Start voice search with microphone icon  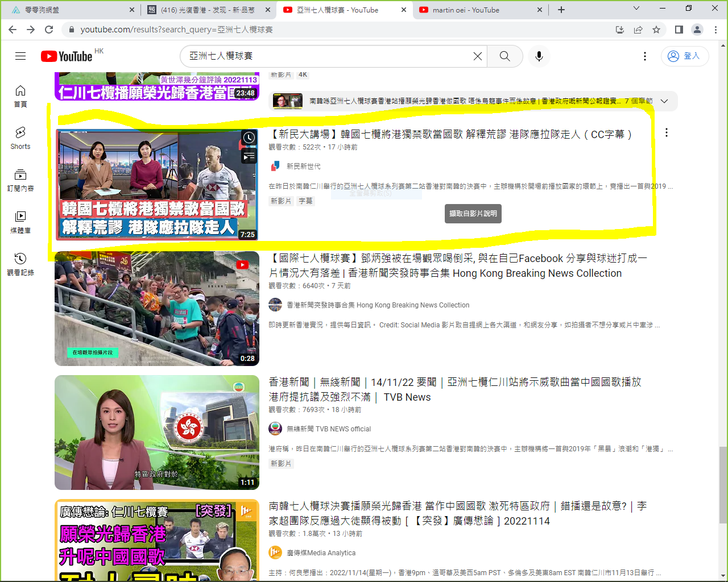coord(539,56)
